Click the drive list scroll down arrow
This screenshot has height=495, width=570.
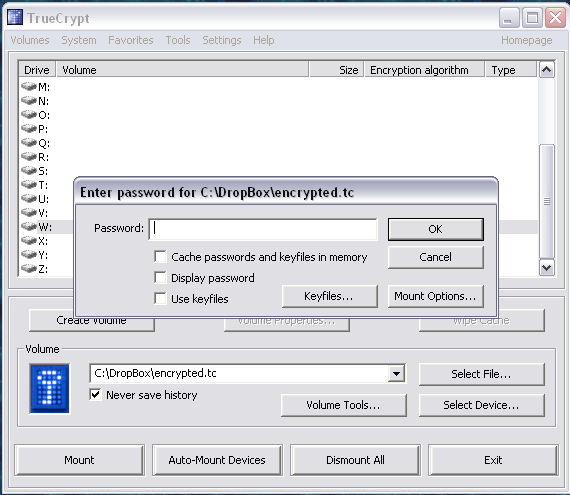coord(547,268)
